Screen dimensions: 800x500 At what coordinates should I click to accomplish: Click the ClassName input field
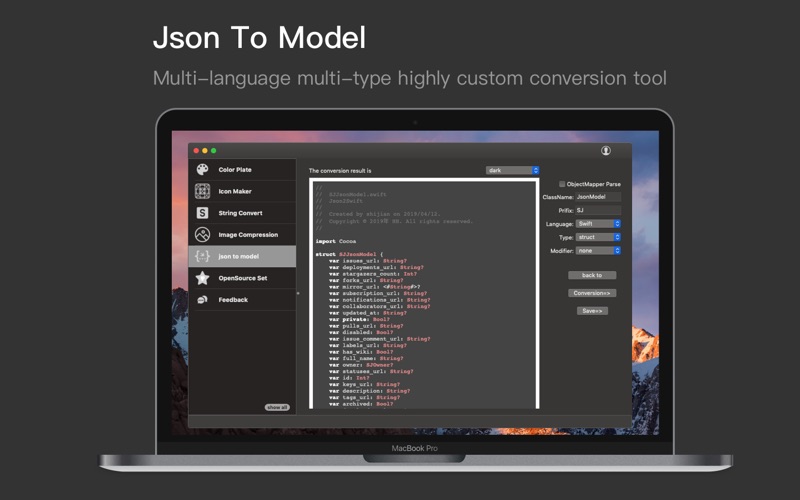pos(598,196)
